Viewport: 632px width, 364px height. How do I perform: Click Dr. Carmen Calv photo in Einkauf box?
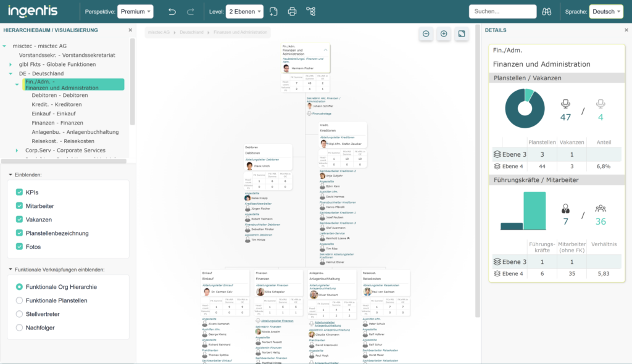click(x=207, y=291)
